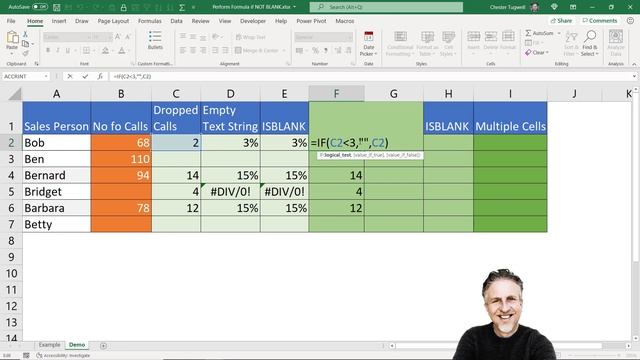640x360 pixels.
Task: Click the Insert Function fx icon
Action: [100, 76]
